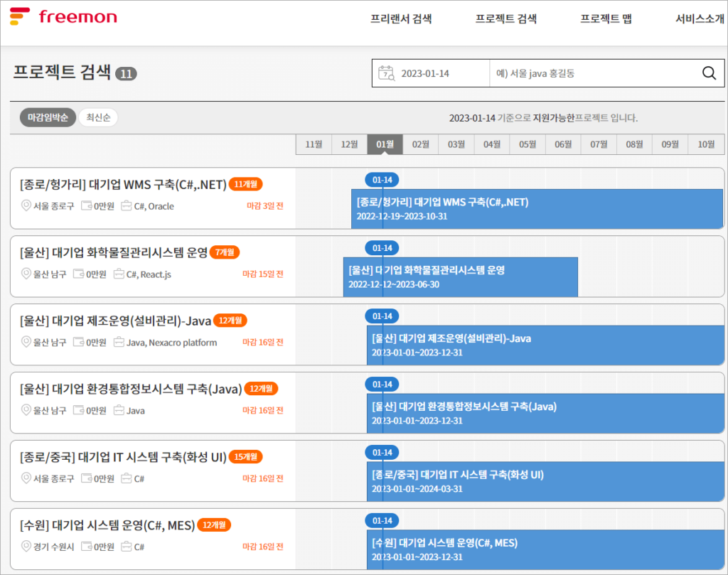
Task: Click location pin icon beside 경기 수원시
Action: (26, 547)
